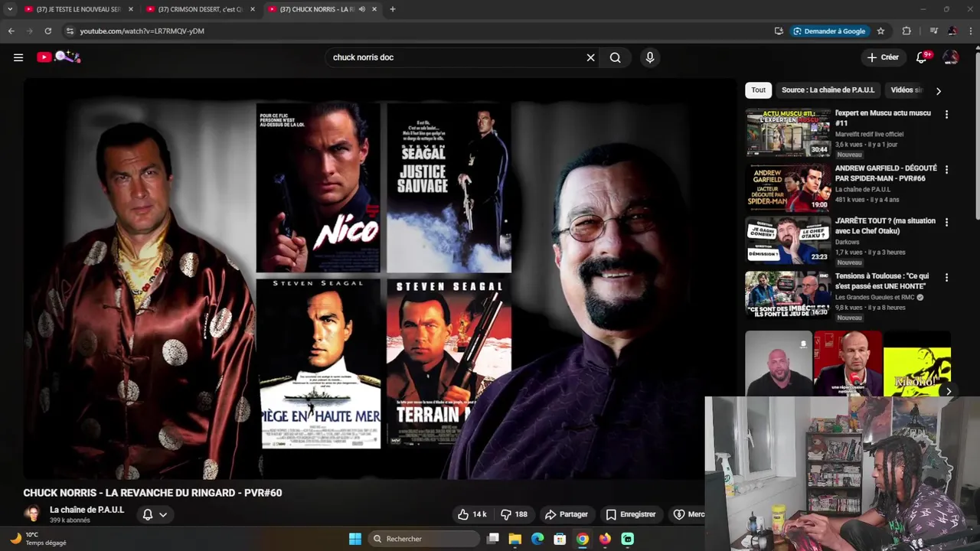Select the Vidéos similaires chip
Viewport: 980px width, 551px height.
(x=907, y=90)
